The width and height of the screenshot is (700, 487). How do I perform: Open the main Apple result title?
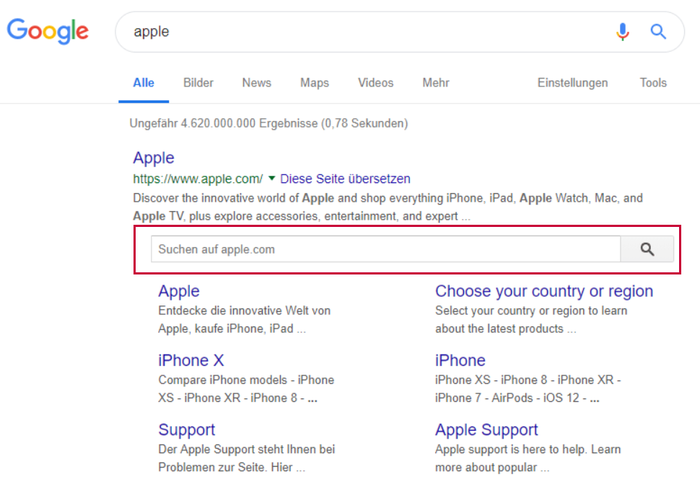[x=154, y=158]
